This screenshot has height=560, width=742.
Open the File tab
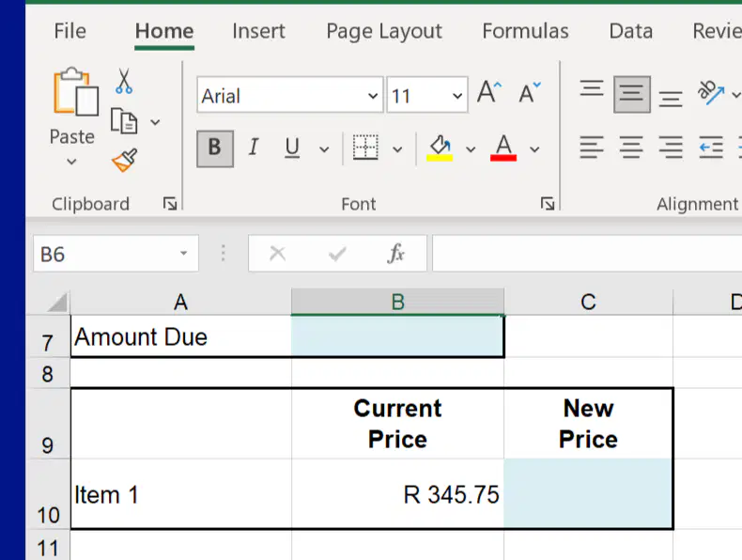click(x=70, y=31)
